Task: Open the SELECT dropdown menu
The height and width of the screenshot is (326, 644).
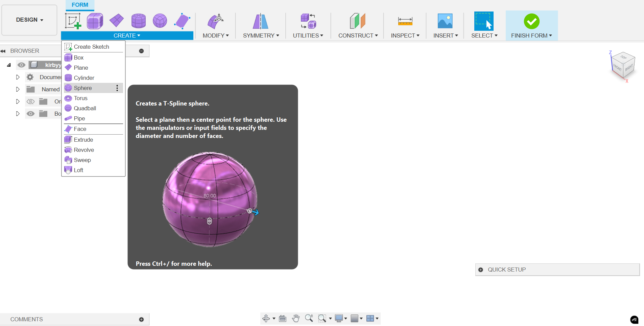Action: [x=484, y=36]
